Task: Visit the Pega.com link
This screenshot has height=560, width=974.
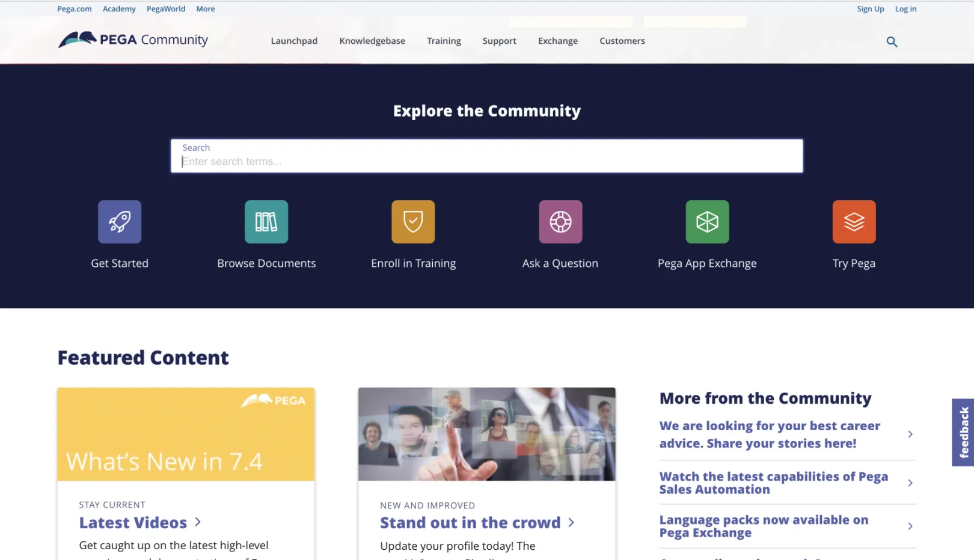Action: [75, 9]
